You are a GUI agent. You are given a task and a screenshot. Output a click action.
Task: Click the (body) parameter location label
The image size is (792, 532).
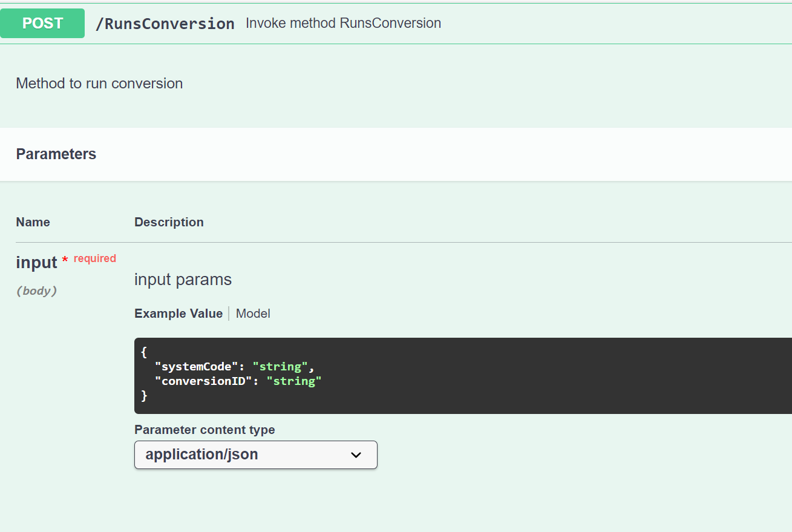click(36, 291)
